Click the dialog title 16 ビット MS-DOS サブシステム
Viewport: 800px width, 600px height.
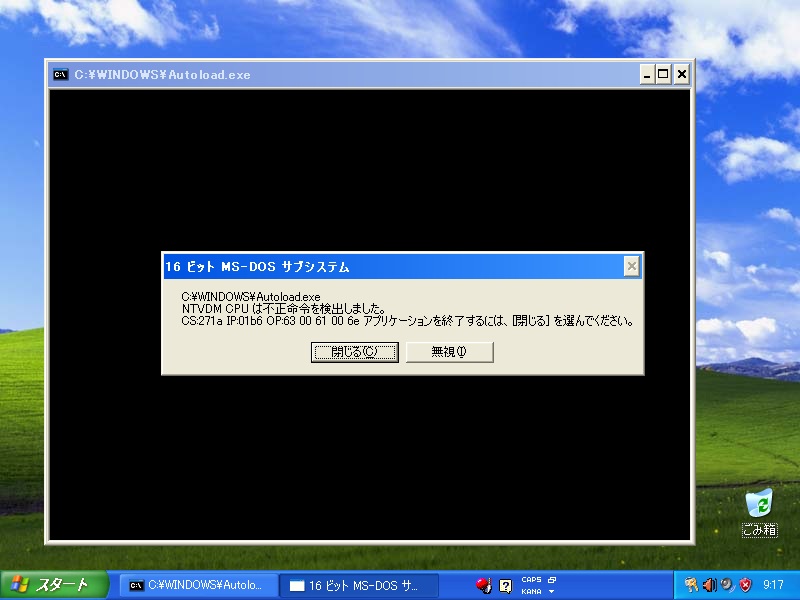[257, 267]
